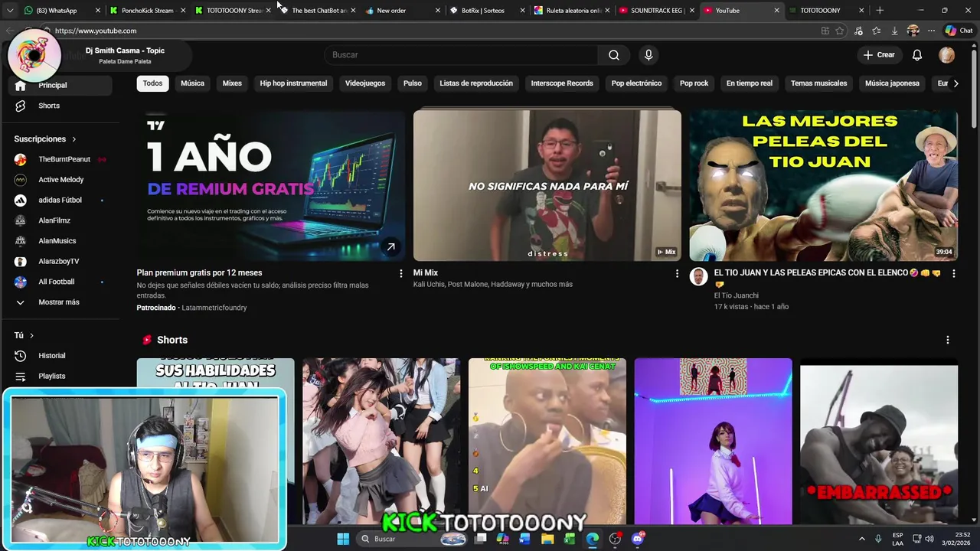Screen dimensions: 980x551
Task: Open File Explorer from taskbar
Action: (547, 539)
